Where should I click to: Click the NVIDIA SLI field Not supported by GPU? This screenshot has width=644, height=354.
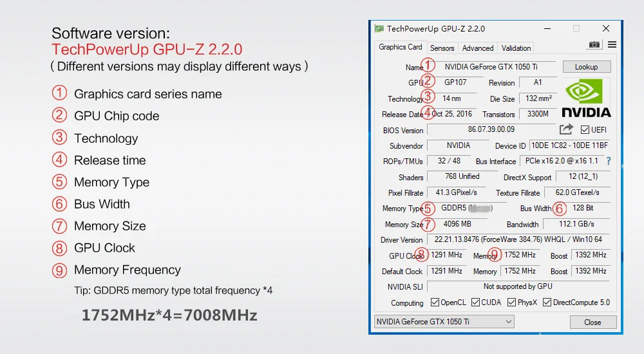pos(518,286)
